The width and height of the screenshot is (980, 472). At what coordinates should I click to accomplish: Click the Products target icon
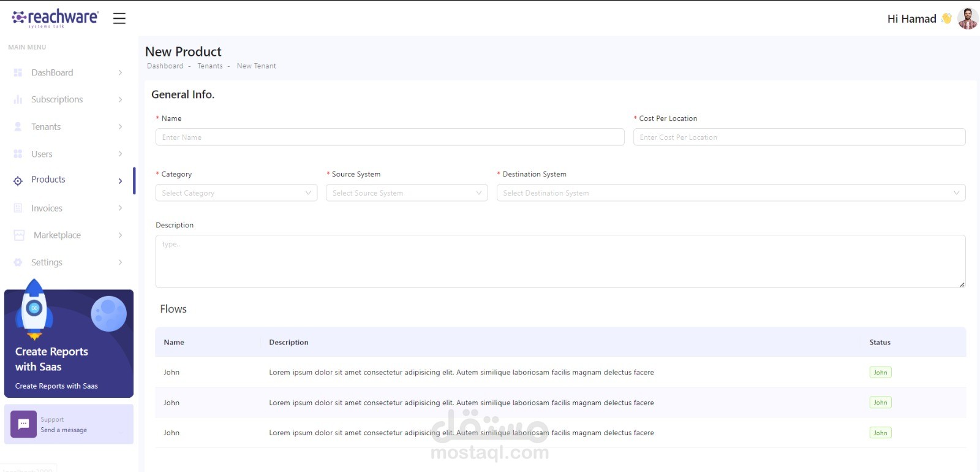point(18,180)
